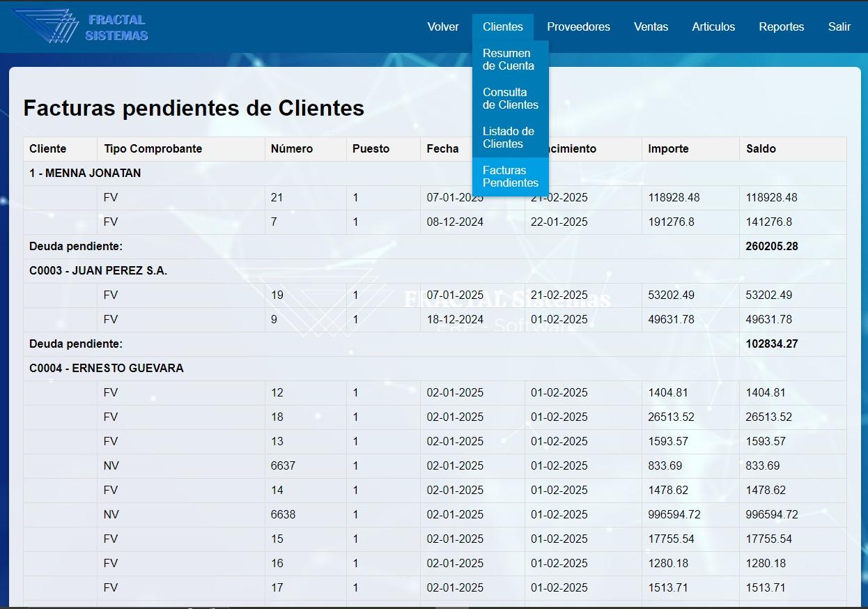Select the C0004 - ERNESTO GUEVARA row
This screenshot has height=609, width=868.
(435, 369)
